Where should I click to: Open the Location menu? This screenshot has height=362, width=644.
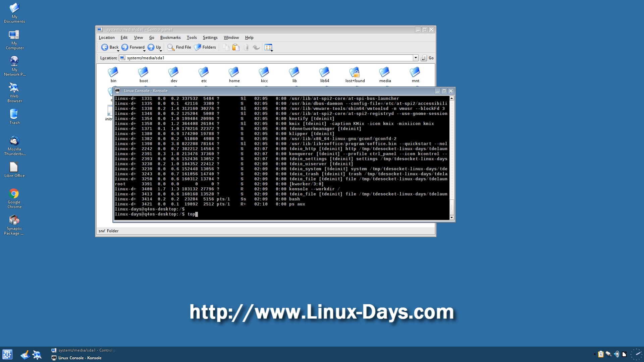(x=107, y=38)
